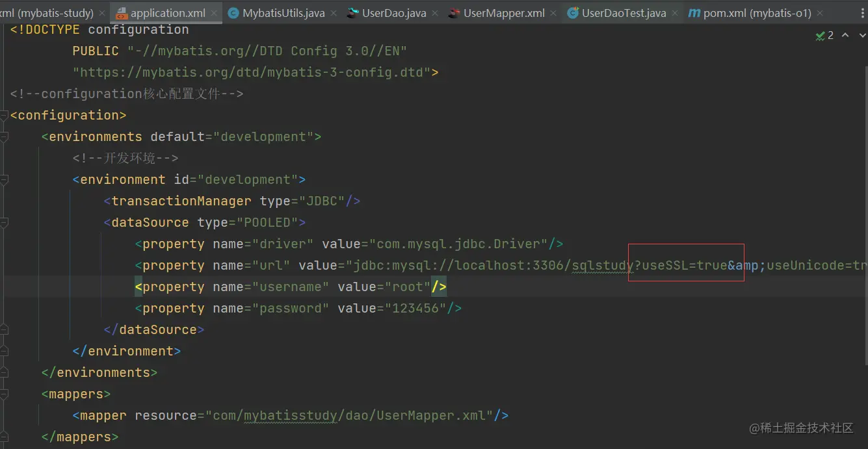Collapse the environments default block fold marker

tap(4, 136)
